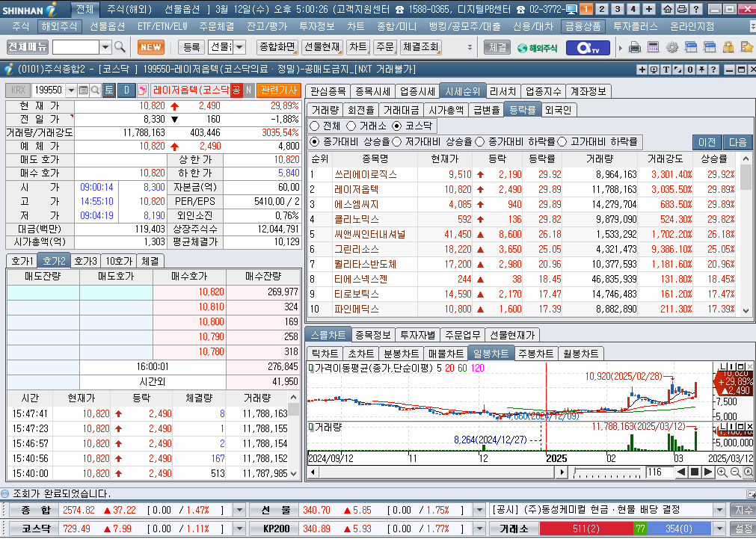This screenshot has width=756, height=539.
Task: Click the 이전 page button
Action: coord(707,142)
